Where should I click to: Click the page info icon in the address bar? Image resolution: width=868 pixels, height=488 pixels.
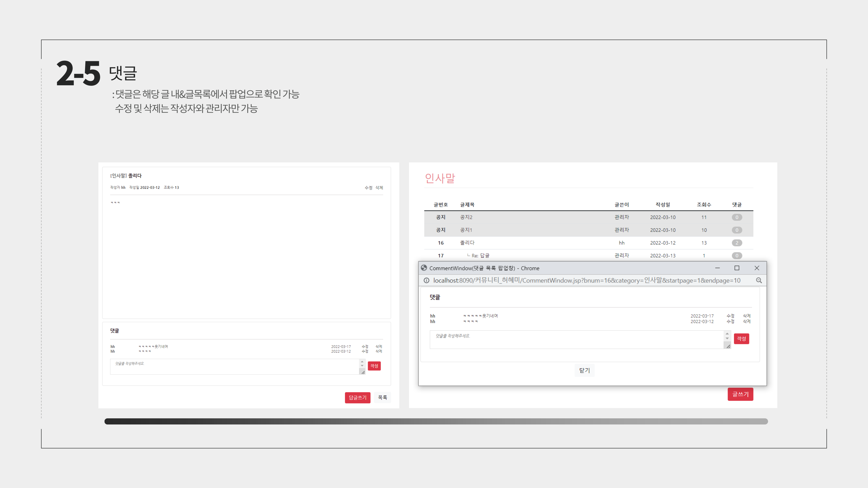coord(427,280)
